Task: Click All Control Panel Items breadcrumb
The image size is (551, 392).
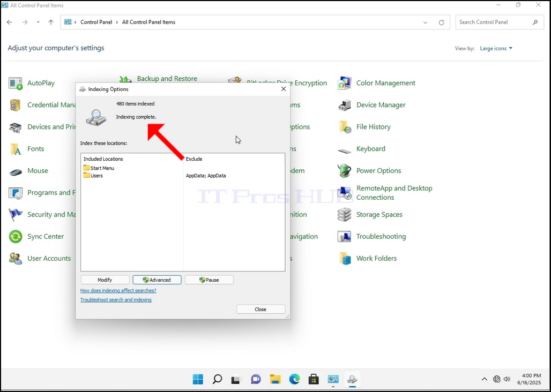Action: click(x=148, y=22)
